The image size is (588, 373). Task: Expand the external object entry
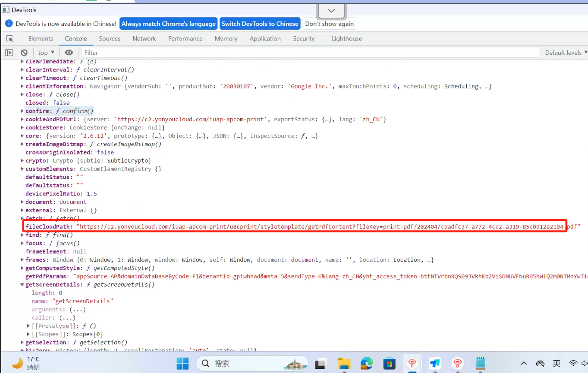click(22, 210)
